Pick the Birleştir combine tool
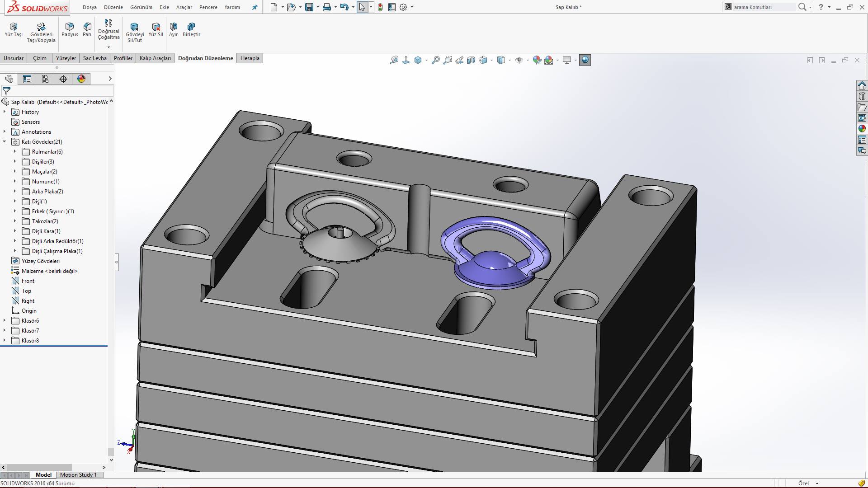This screenshot has height=488, width=868. pyautogui.click(x=191, y=30)
